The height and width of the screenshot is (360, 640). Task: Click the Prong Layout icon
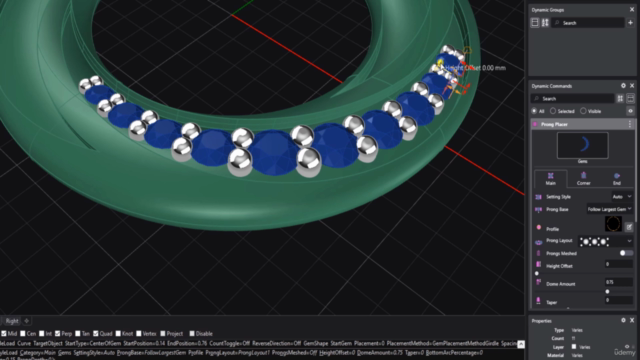tap(538, 242)
